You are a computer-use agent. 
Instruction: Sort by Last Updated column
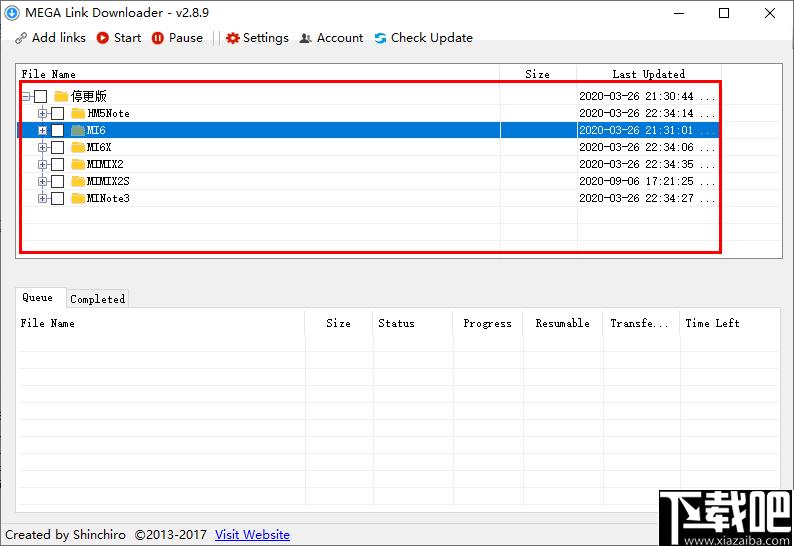pyautogui.click(x=649, y=74)
